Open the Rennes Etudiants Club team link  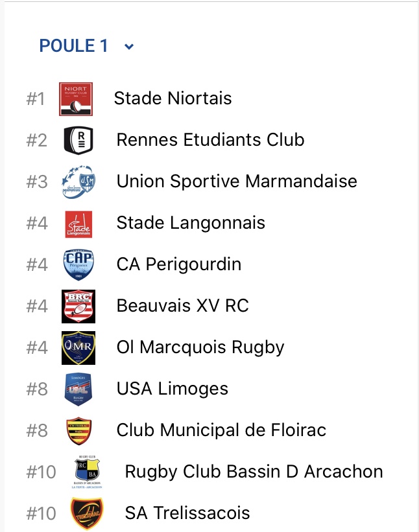[210, 140]
